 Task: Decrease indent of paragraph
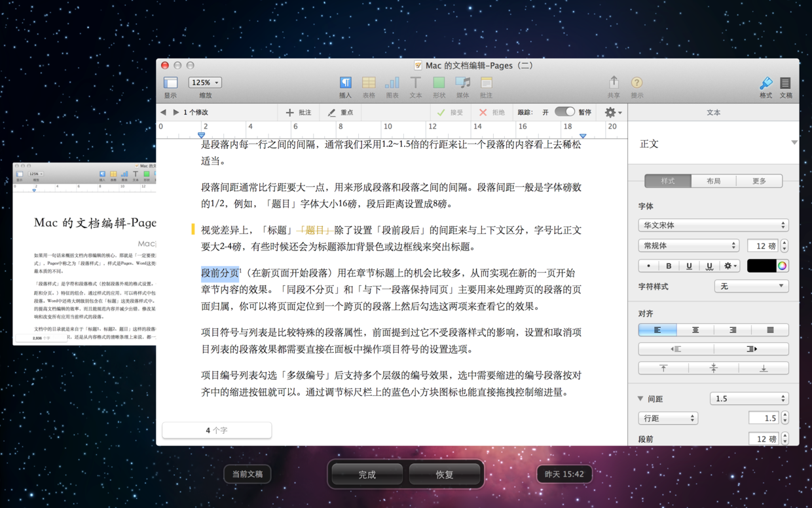click(676, 349)
